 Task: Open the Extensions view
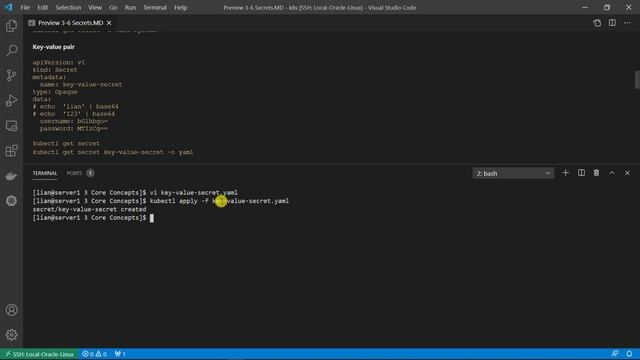click(11, 151)
